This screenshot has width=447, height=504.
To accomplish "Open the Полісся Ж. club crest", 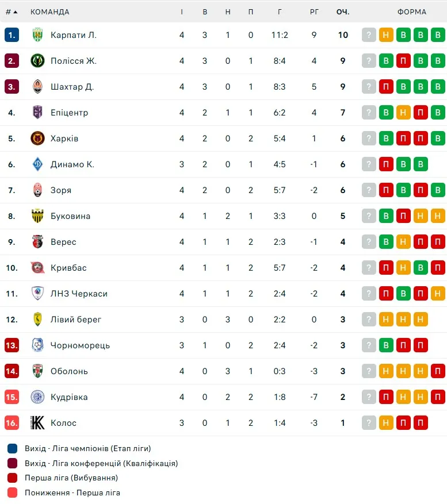I will click(37, 61).
